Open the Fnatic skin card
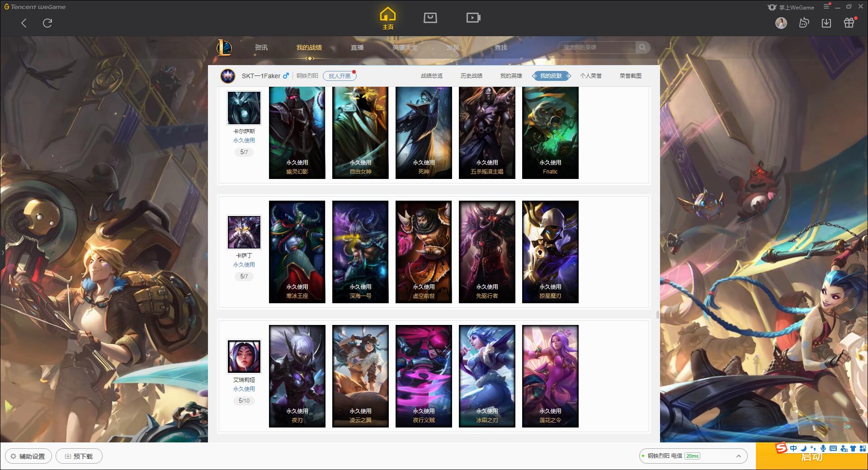The image size is (868, 470). (x=550, y=133)
